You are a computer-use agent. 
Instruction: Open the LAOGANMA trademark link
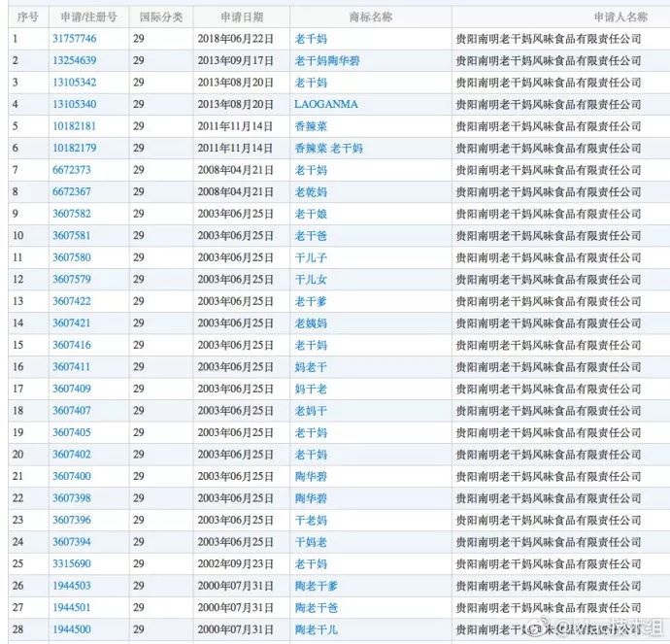326,104
